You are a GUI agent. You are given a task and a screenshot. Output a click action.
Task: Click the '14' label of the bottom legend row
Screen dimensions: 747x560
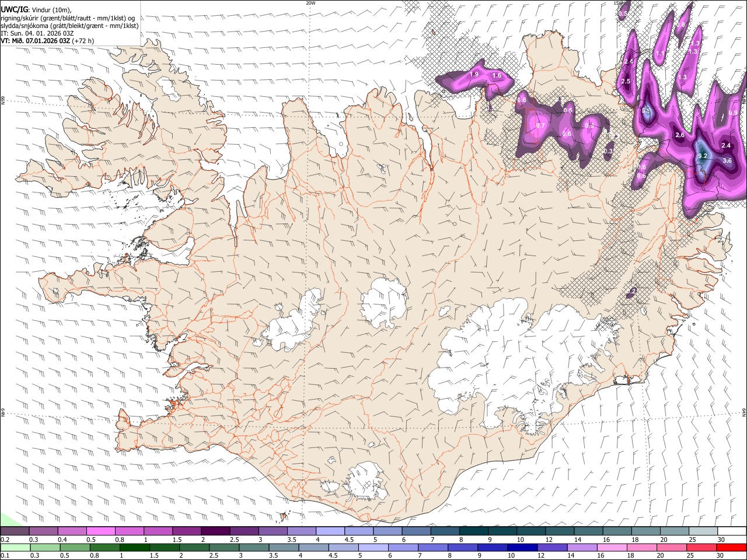tap(570, 555)
